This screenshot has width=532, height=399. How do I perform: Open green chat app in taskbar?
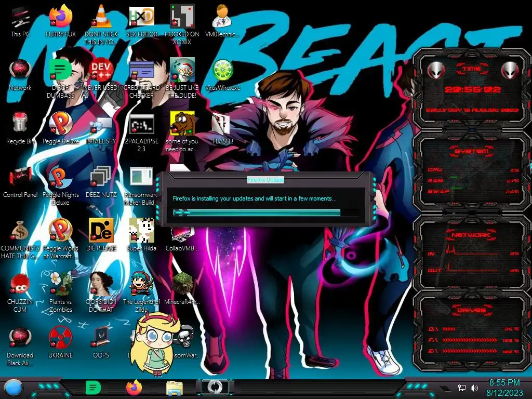94,388
